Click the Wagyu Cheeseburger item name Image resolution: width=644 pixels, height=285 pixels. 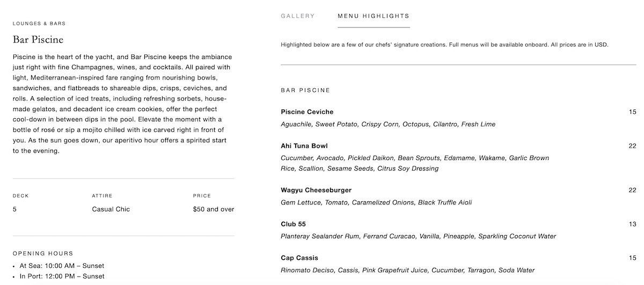pos(316,190)
